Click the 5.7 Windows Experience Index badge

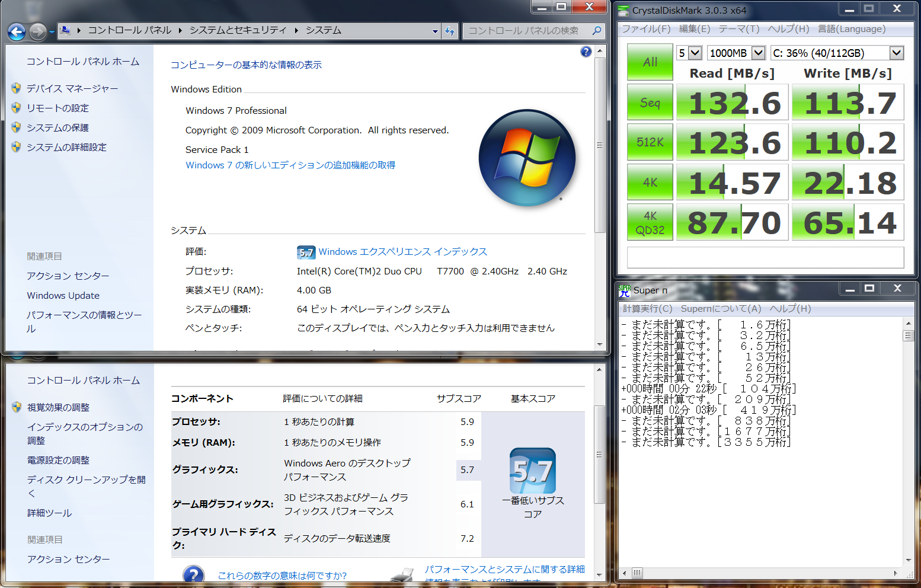(306, 253)
